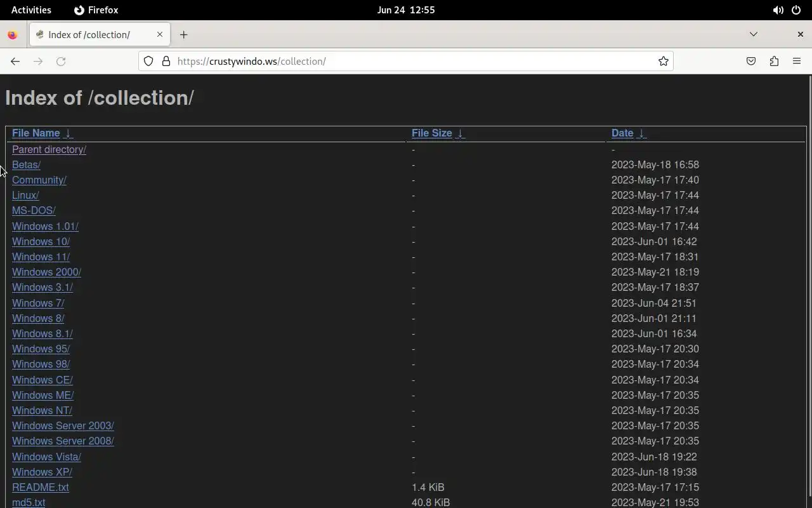
Task: Reverse sort using arrow next to File Size
Action: 461,133
